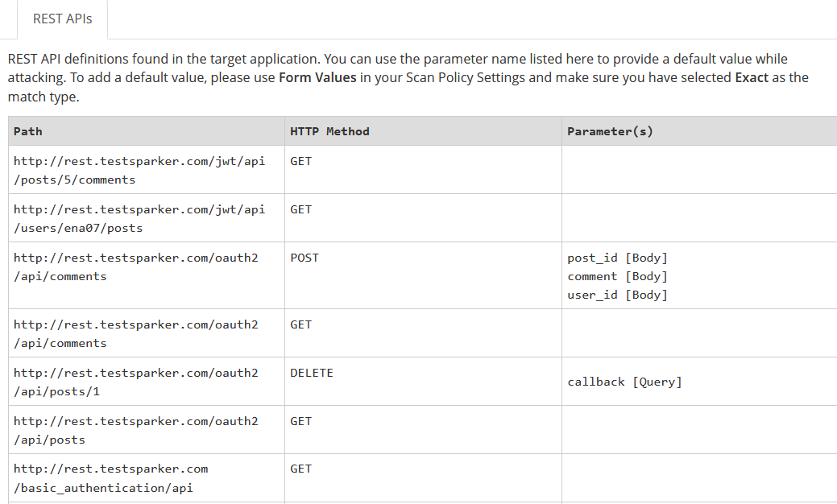837x504 pixels.
Task: Click the Parameter(s) column header
Action: click(x=610, y=131)
